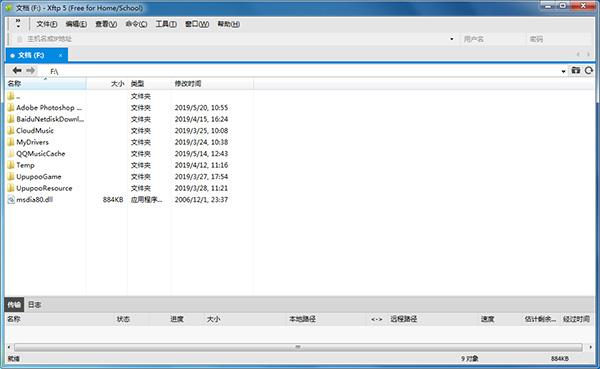600x369 pixels.
Task: Click the 远程路径 column header
Action: [403, 319]
